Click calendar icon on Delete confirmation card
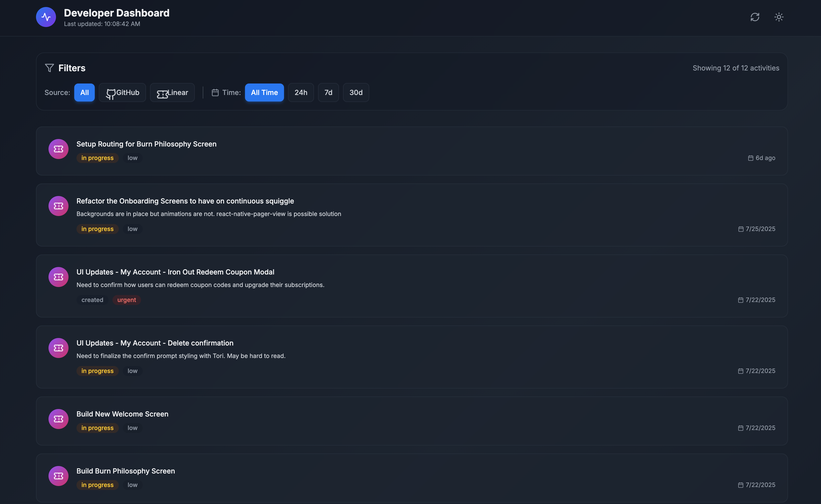The image size is (821, 504). pos(741,371)
